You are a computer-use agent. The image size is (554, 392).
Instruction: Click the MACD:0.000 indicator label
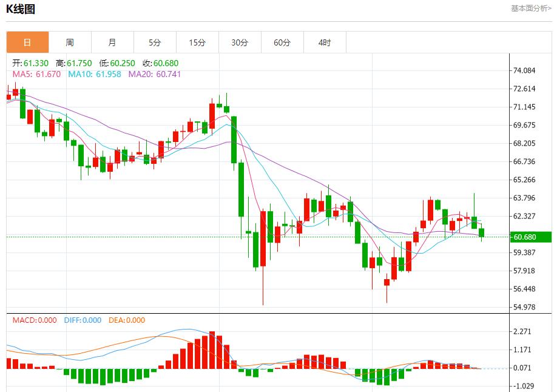(35, 320)
